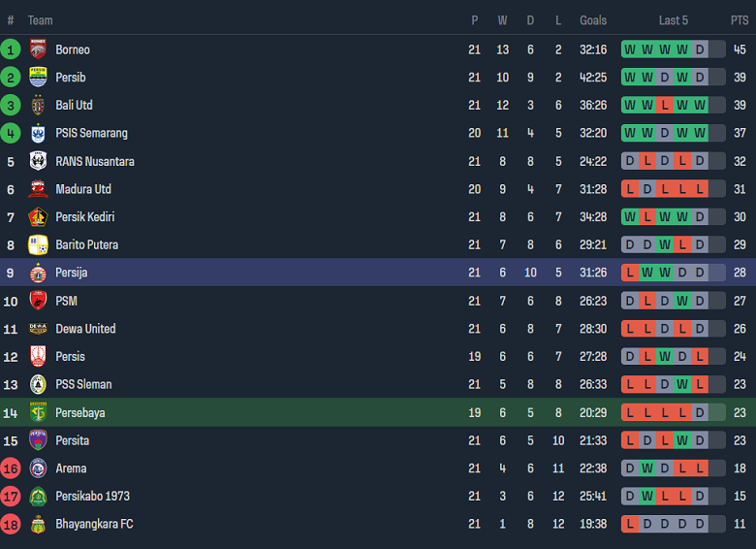The image size is (756, 549).
Task: Click the Persik Kediri team badge
Action: (38, 217)
